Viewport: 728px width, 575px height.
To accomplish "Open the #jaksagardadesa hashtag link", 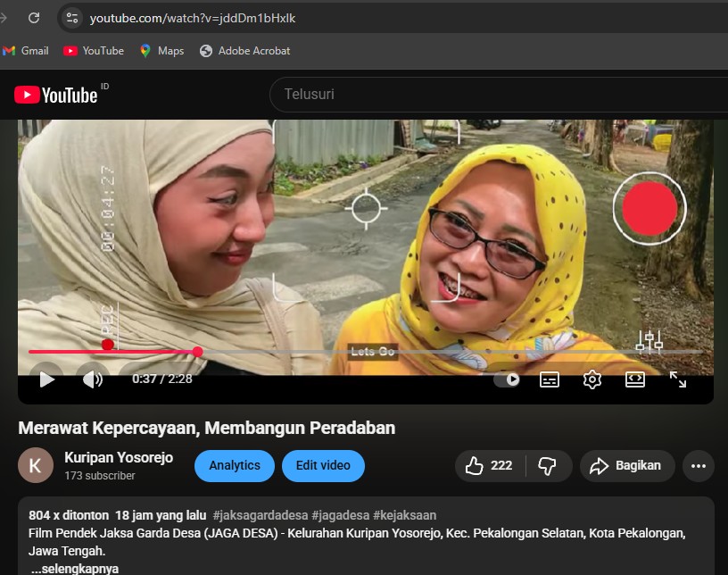I will (260, 515).
